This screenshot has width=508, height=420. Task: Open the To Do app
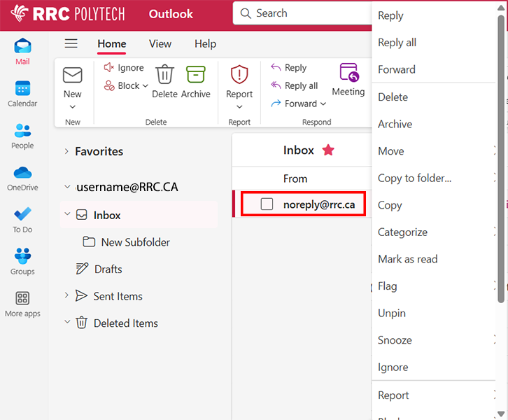[x=22, y=220]
